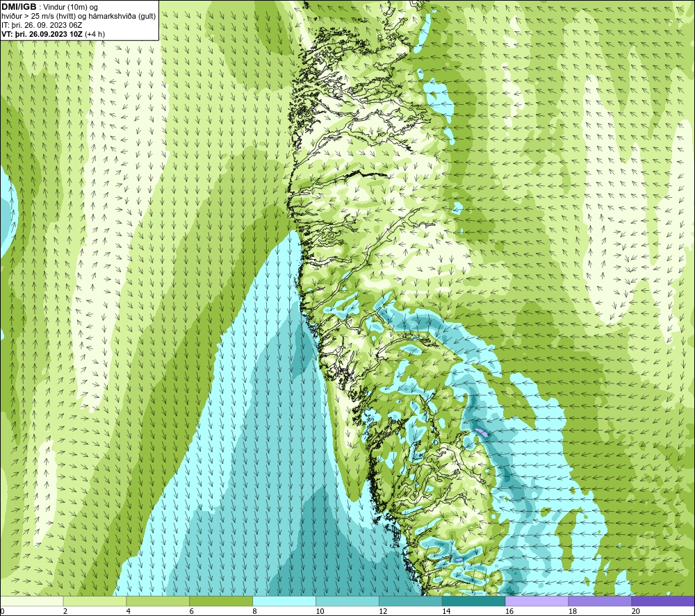Image resolution: width=695 pixels, height=616 pixels.
Task: Click the 'hviður > 25 m/s' description line
Action: click(79, 17)
